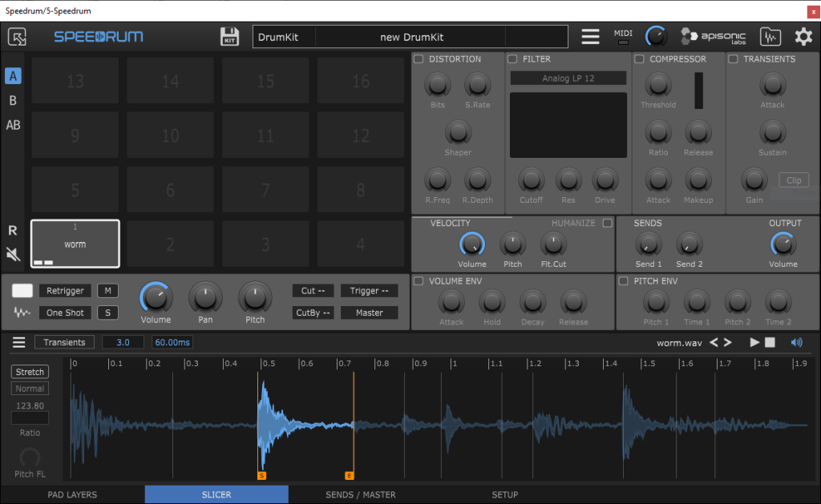821x504 pixels.
Task: Enable the Compressor checkbox
Action: (x=639, y=59)
